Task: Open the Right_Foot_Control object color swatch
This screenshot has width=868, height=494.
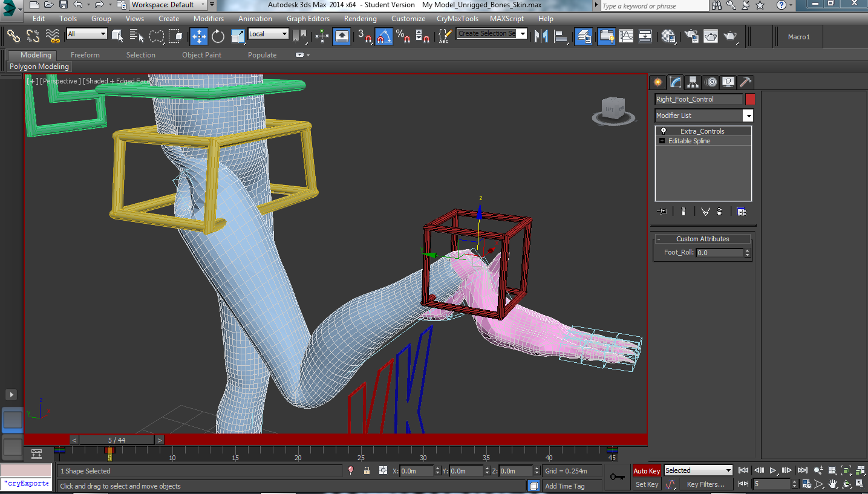Action: (x=749, y=99)
